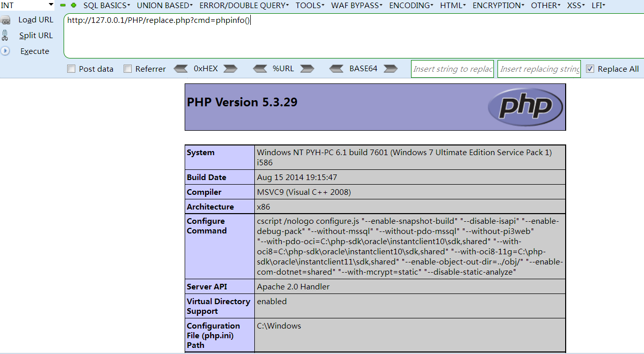Click the 0xHEX encode label

coord(206,69)
